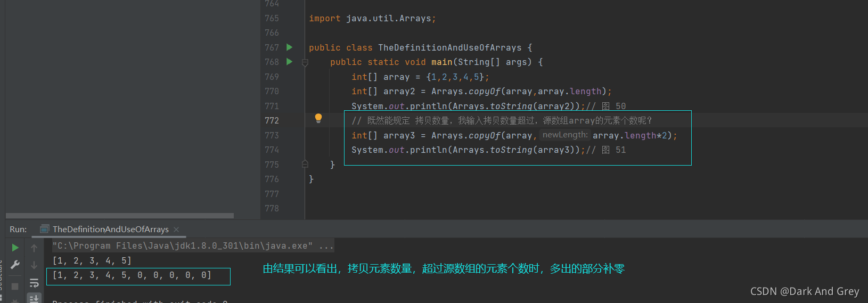This screenshot has width=868, height=303.
Task: Run the main method from the gutter
Action: (x=289, y=62)
